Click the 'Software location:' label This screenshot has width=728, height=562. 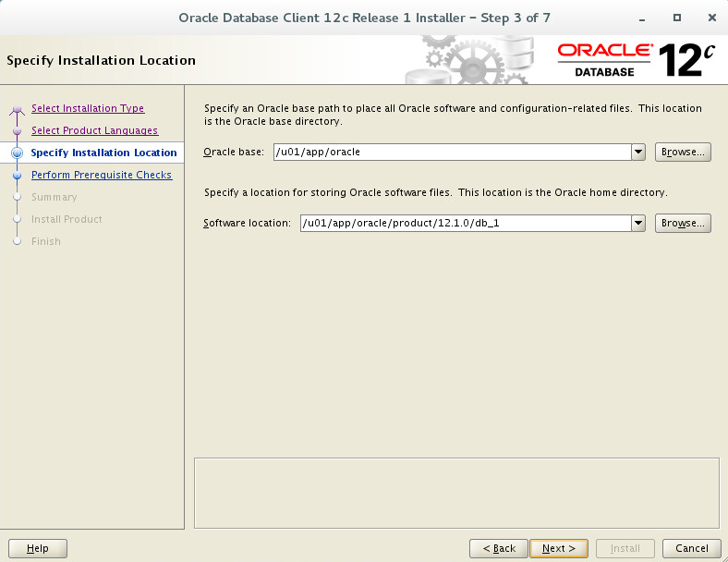pos(247,223)
